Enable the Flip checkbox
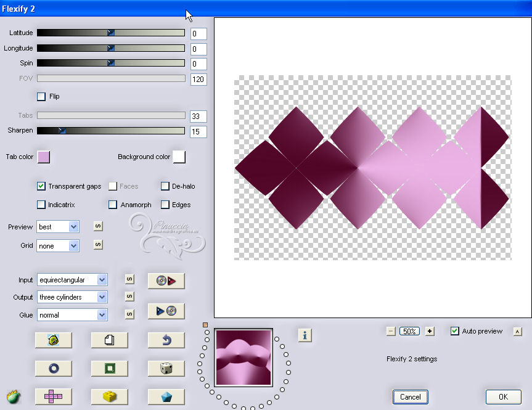 click(41, 96)
